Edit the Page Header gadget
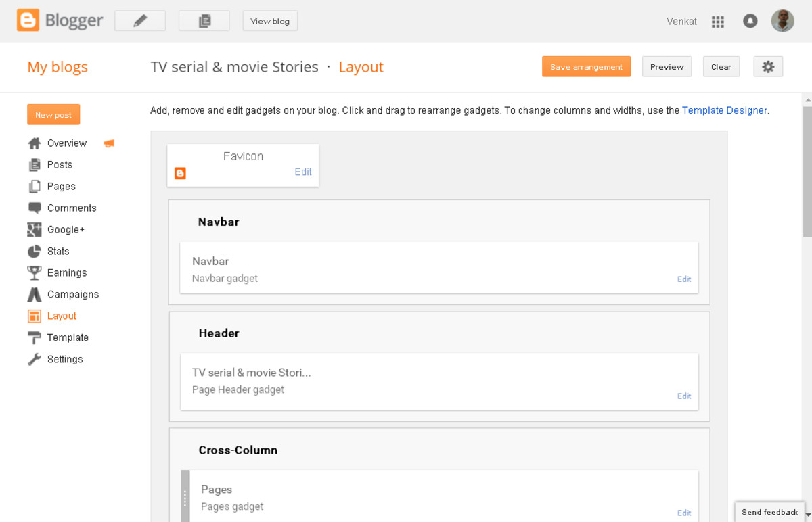 684,396
